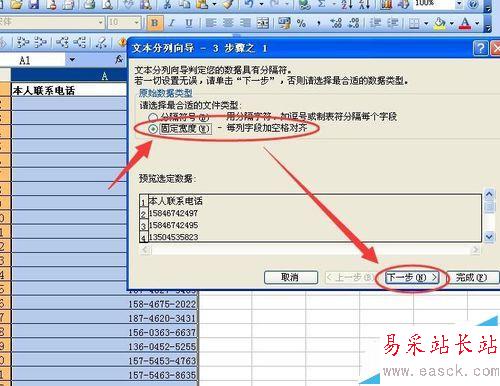Click preview row 15846742497
The width and height of the screenshot is (500, 386).
(173, 213)
